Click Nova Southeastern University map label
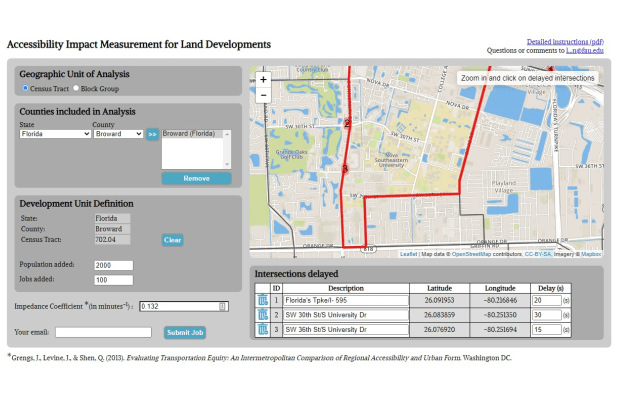The width and height of the screenshot is (620, 400). click(x=391, y=160)
